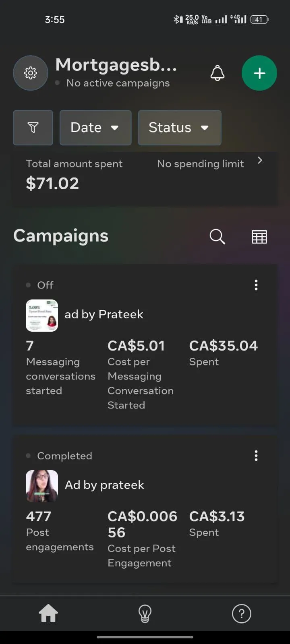The height and width of the screenshot is (644, 290).
Task: Tap the notifications bell icon
Action: pos(217,73)
